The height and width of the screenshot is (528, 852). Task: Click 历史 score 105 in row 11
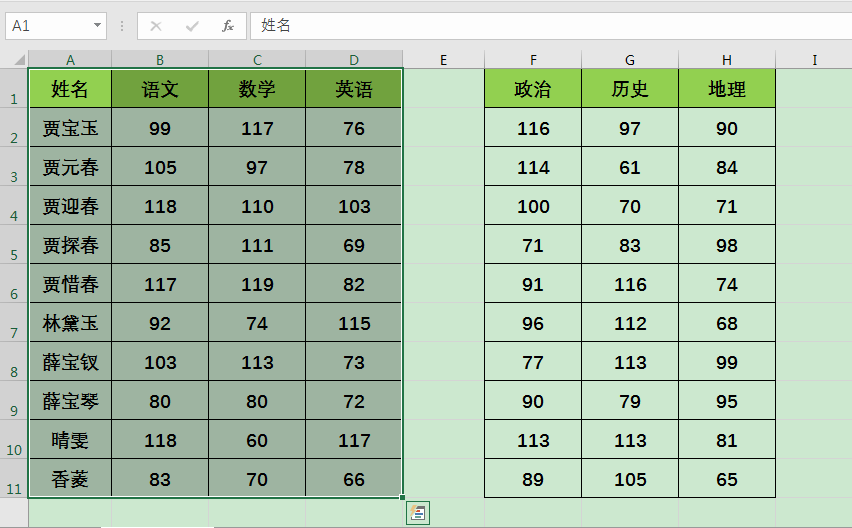(630, 479)
